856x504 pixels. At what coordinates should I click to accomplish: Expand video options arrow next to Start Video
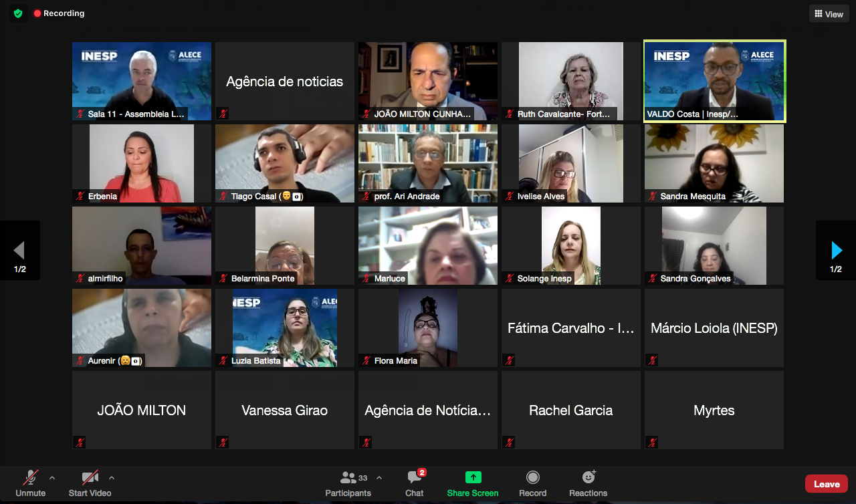pos(112,478)
